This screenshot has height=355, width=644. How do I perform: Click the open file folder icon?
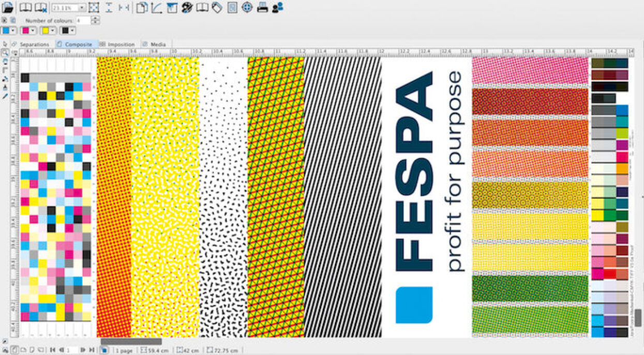point(8,8)
